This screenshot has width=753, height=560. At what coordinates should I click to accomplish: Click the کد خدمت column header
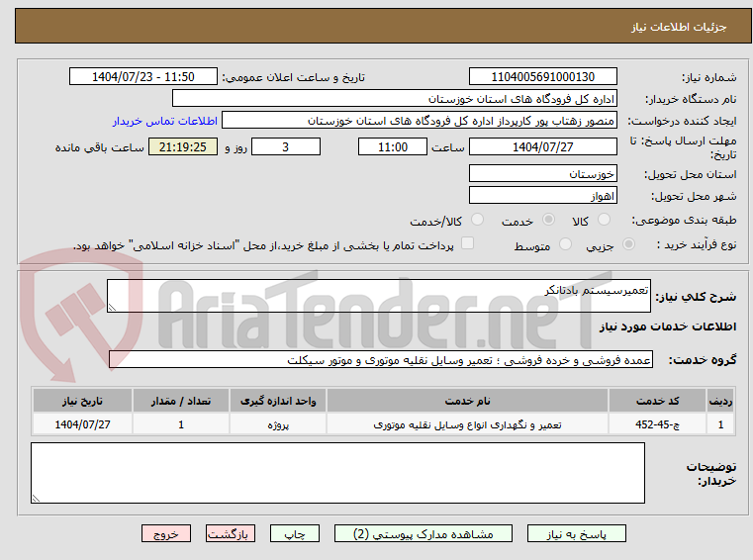[x=657, y=401]
